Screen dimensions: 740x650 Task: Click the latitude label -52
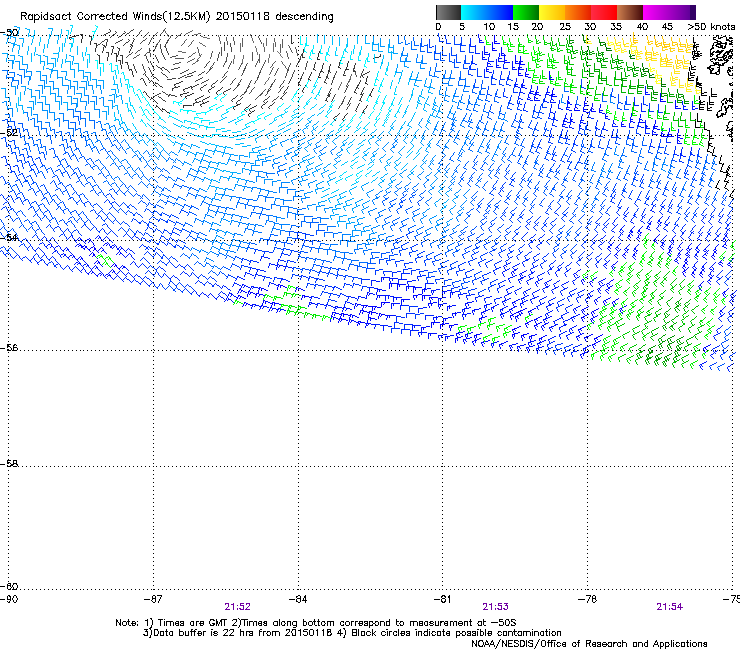click(x=9, y=133)
